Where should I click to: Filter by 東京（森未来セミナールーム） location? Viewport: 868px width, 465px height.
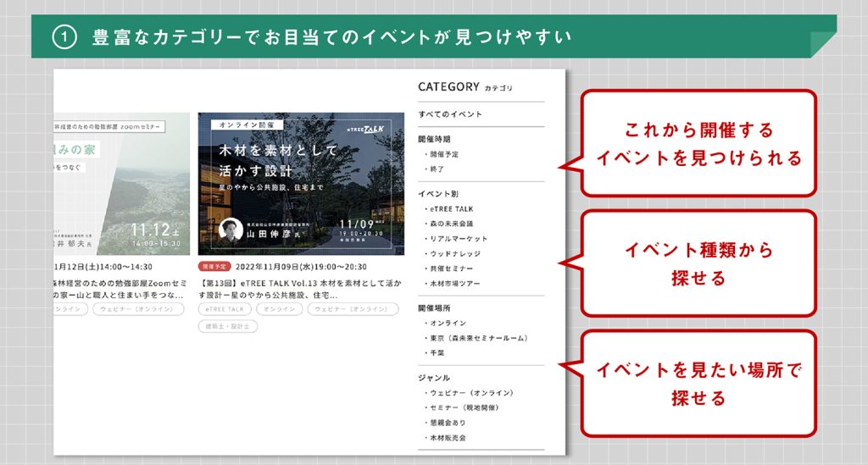click(x=479, y=338)
